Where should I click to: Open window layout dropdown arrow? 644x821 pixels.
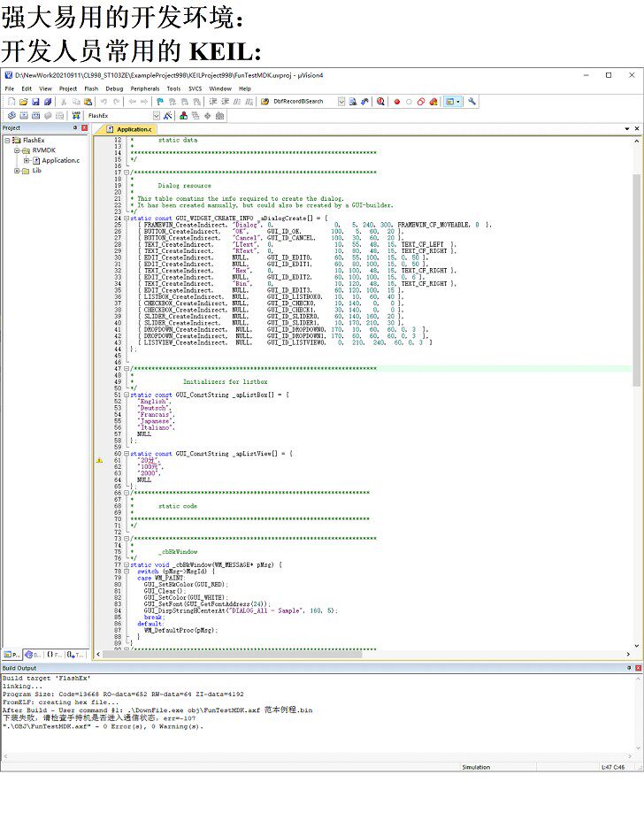click(x=458, y=102)
